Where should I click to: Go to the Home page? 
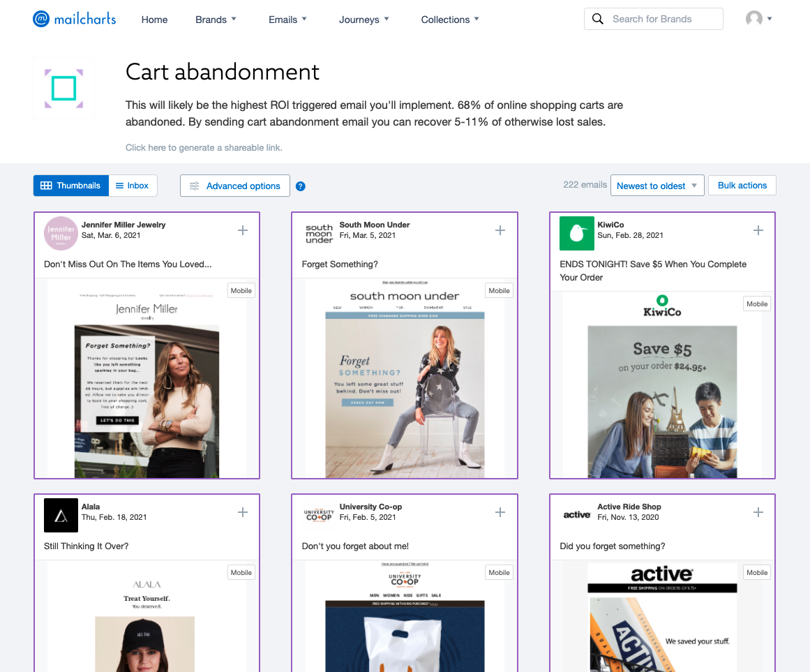pos(154,20)
